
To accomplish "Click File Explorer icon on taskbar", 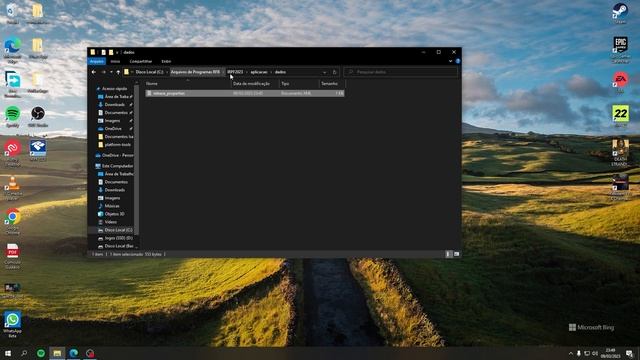I will coord(57,353).
